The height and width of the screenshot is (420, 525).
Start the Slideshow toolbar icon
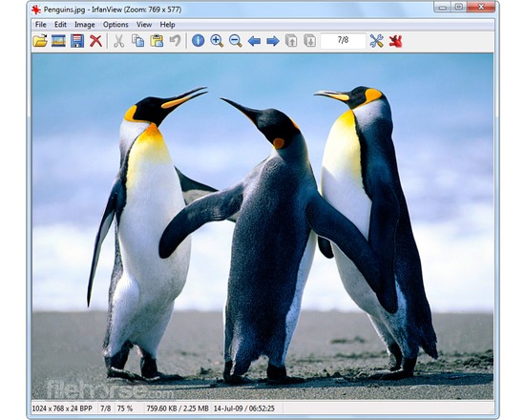[58, 41]
